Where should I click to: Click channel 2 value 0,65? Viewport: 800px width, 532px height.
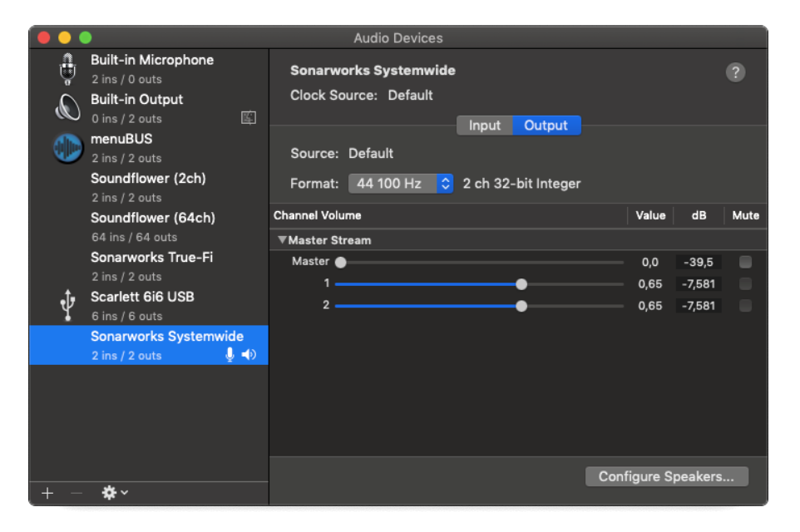tap(650, 306)
